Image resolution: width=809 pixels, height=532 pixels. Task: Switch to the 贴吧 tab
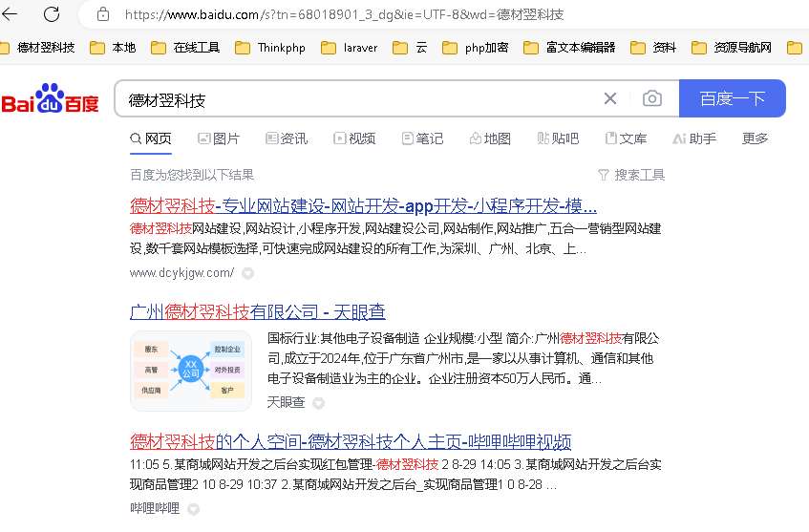pos(558,138)
